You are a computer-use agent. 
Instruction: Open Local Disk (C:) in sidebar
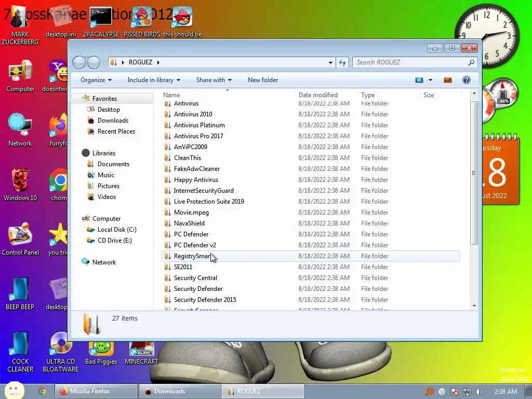point(117,230)
